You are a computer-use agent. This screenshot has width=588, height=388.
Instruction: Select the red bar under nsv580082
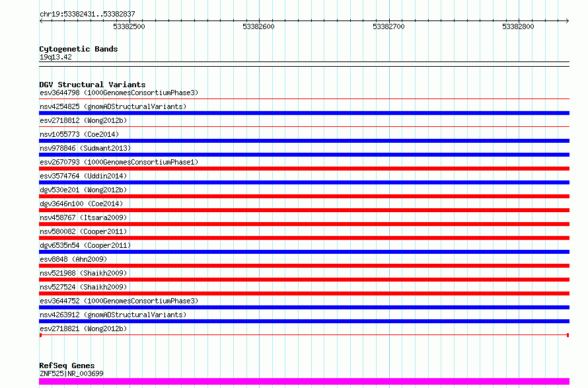click(x=304, y=238)
